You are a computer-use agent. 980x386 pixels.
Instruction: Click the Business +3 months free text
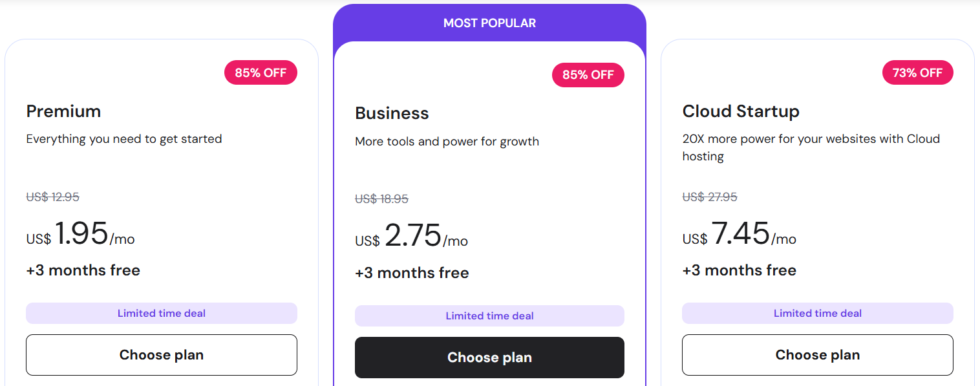[x=412, y=273]
